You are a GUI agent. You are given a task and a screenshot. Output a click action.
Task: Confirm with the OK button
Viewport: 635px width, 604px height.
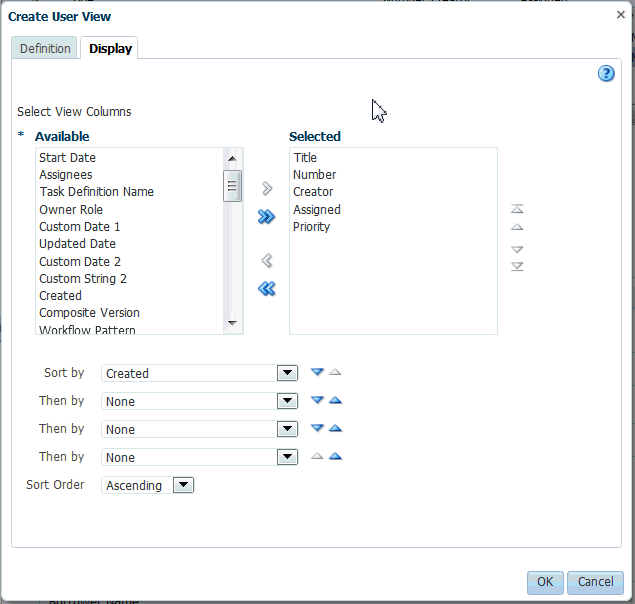tap(545, 583)
